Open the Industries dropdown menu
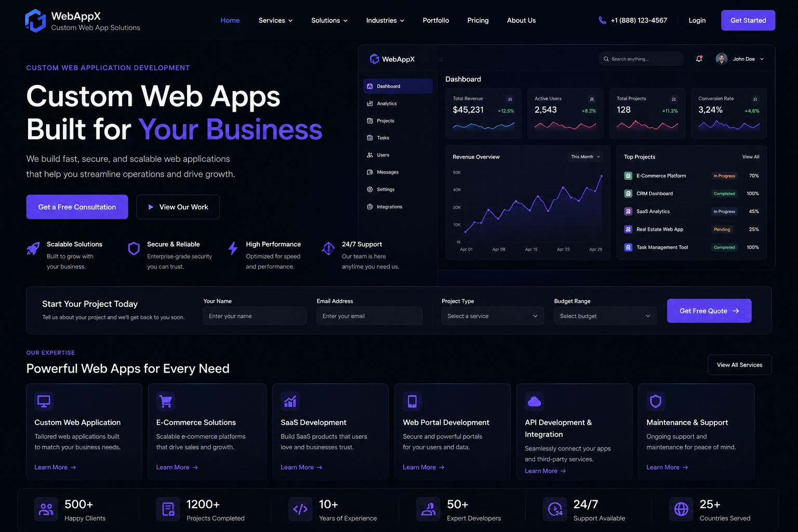This screenshot has width=798, height=532. pyautogui.click(x=385, y=20)
